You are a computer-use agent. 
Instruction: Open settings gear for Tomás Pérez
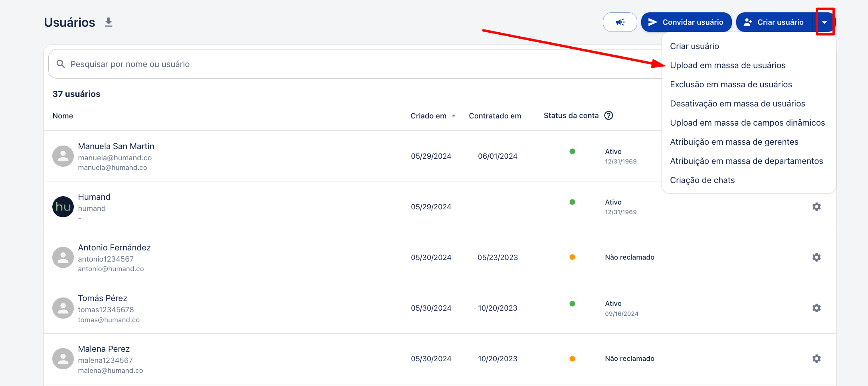point(816,308)
